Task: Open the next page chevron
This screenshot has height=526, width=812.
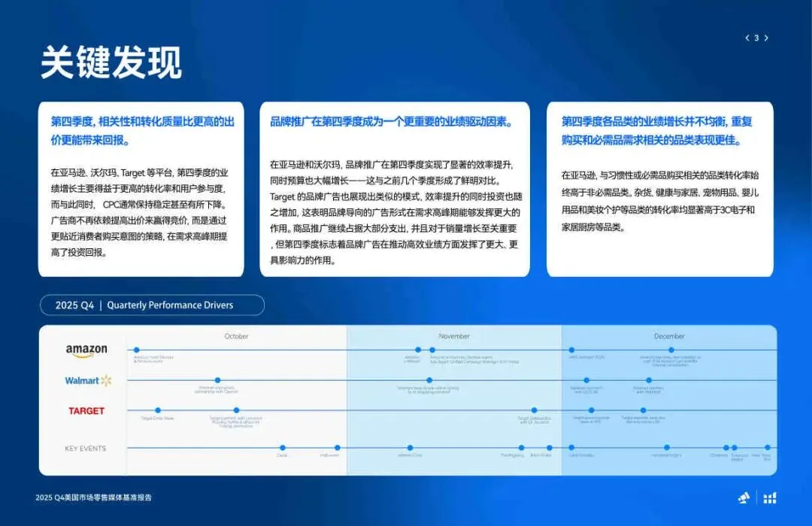Action: (x=768, y=37)
